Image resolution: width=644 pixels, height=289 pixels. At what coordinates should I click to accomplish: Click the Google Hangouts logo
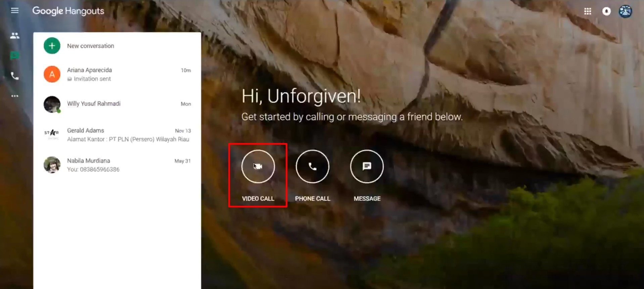[68, 11]
